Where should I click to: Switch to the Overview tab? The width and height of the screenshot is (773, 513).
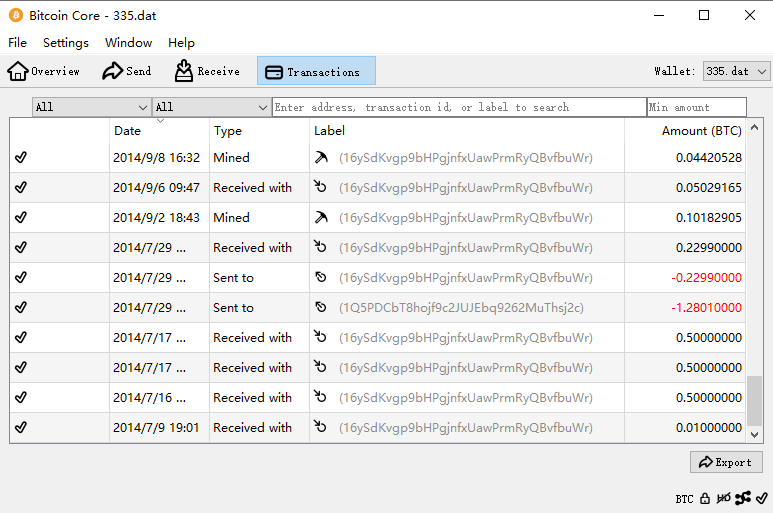(44, 72)
